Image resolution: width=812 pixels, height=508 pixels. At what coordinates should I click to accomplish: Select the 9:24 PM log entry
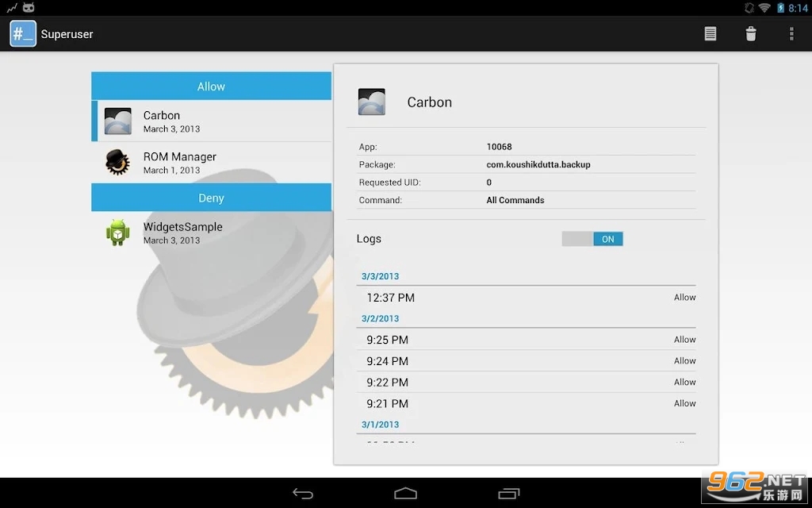point(527,361)
